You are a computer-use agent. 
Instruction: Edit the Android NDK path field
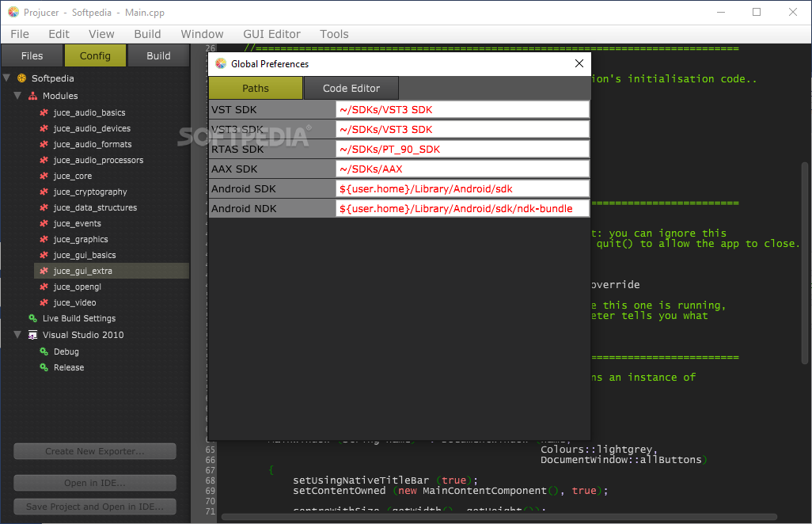coord(462,208)
